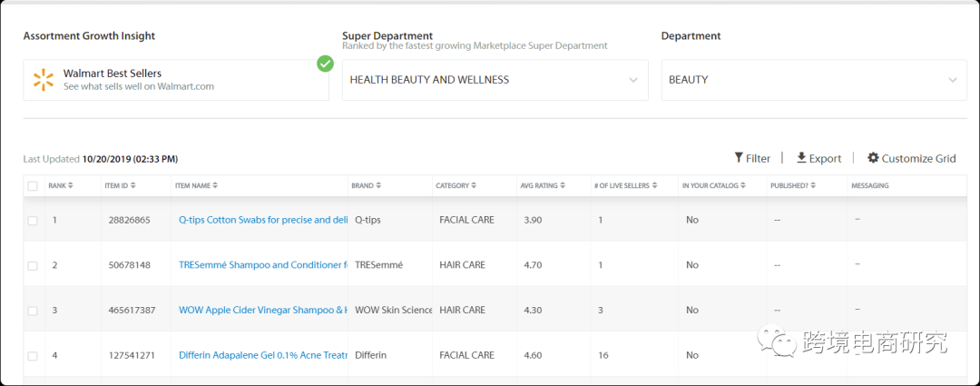Click item ID 465617387
The width and height of the screenshot is (980, 386).
click(132, 311)
